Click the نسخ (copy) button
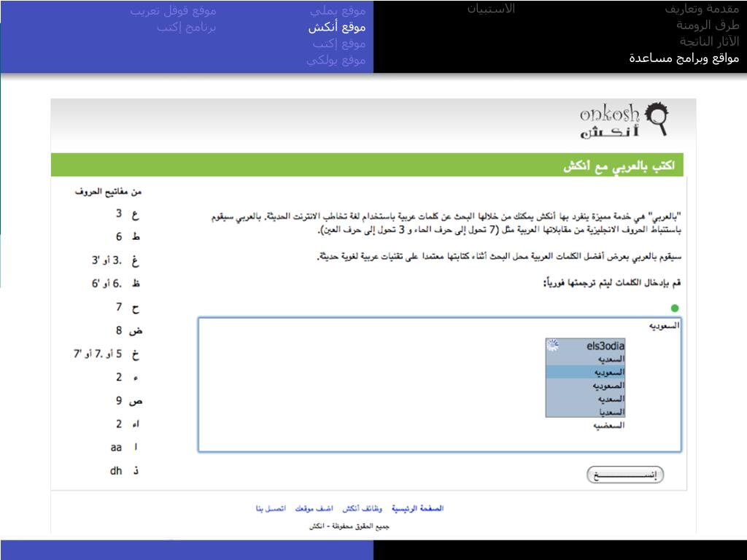 [625, 475]
